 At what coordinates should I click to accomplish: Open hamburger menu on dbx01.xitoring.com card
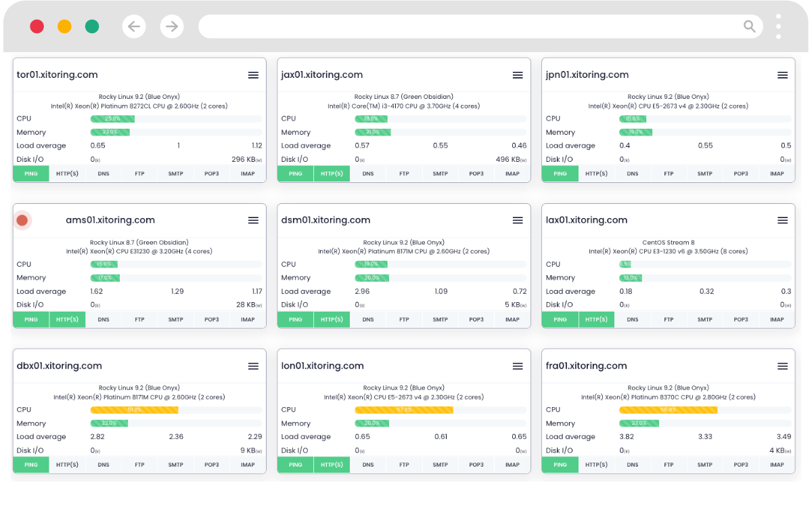[x=253, y=366]
